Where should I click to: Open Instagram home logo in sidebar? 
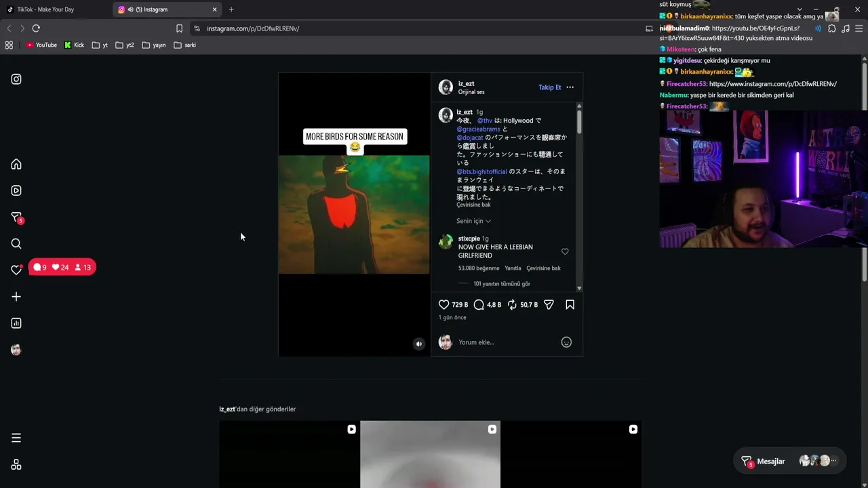pos(16,79)
